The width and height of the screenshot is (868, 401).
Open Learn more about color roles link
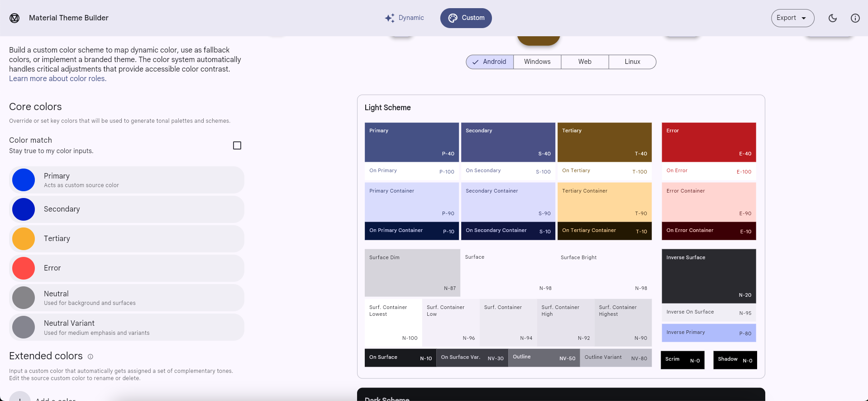point(57,79)
